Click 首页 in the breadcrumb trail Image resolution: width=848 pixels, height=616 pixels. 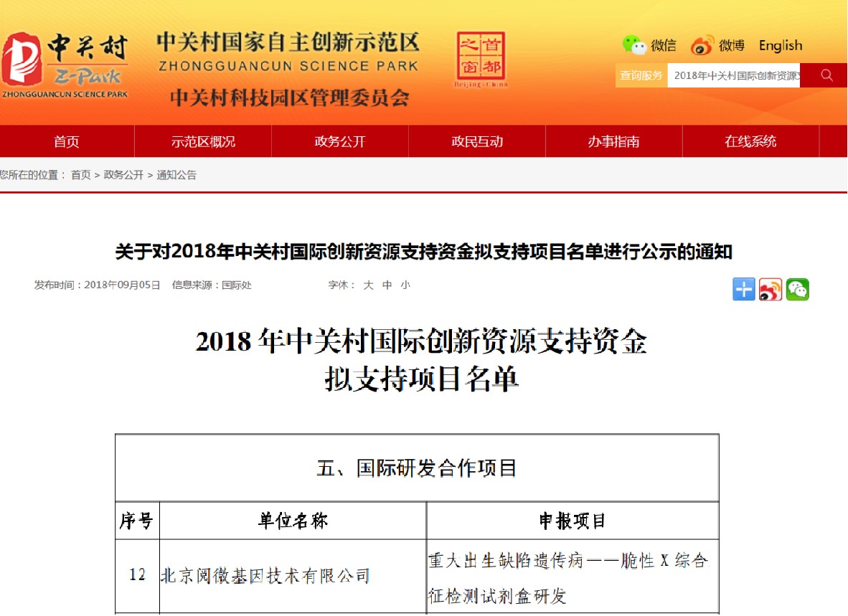81,175
